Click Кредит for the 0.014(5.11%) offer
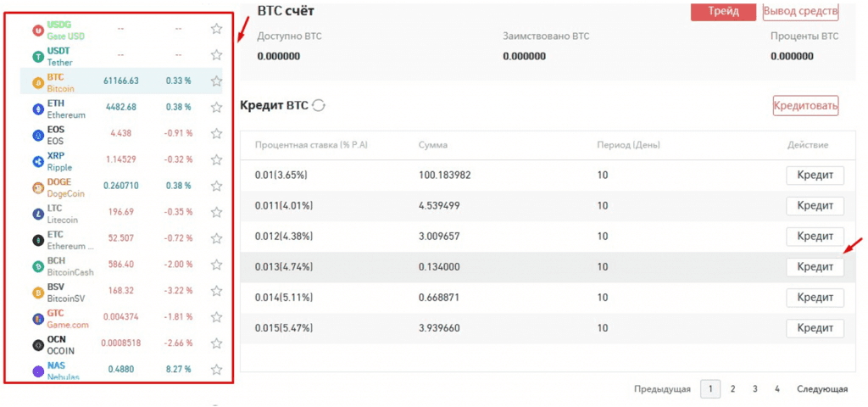The image size is (868, 407). pyautogui.click(x=815, y=298)
